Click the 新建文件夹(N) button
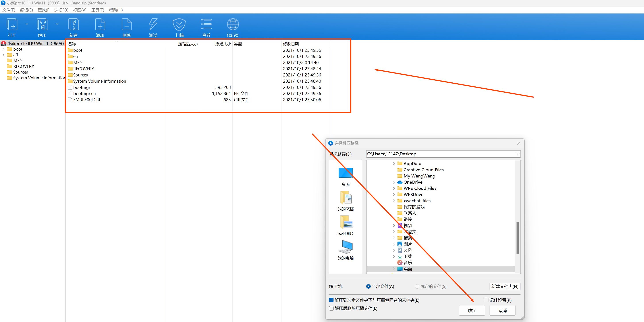This screenshot has height=322, width=644. (505, 286)
